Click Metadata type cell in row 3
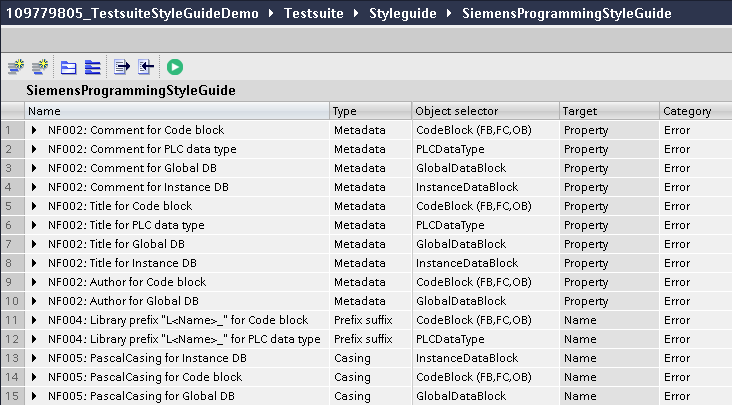The image size is (732, 405). click(371, 168)
